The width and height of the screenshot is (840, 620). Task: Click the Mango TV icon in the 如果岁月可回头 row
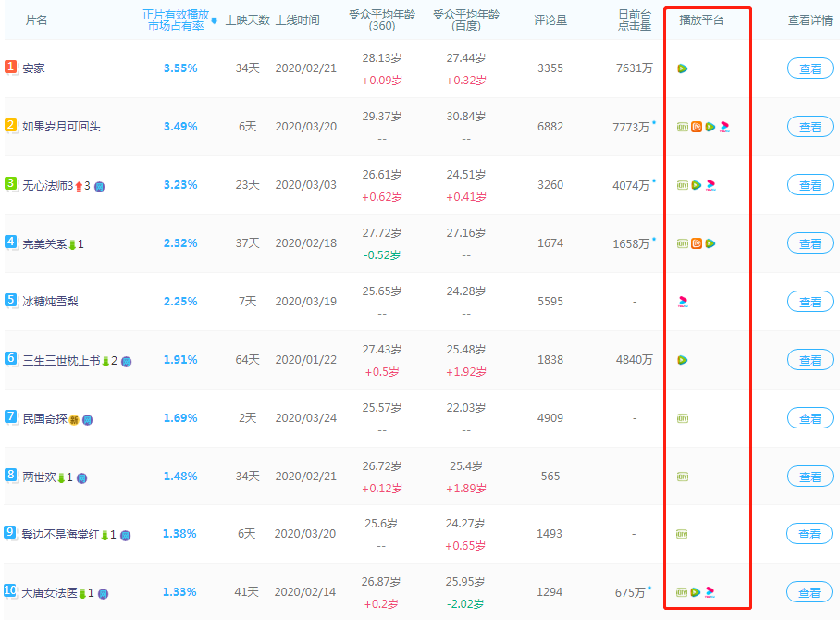[x=697, y=127]
